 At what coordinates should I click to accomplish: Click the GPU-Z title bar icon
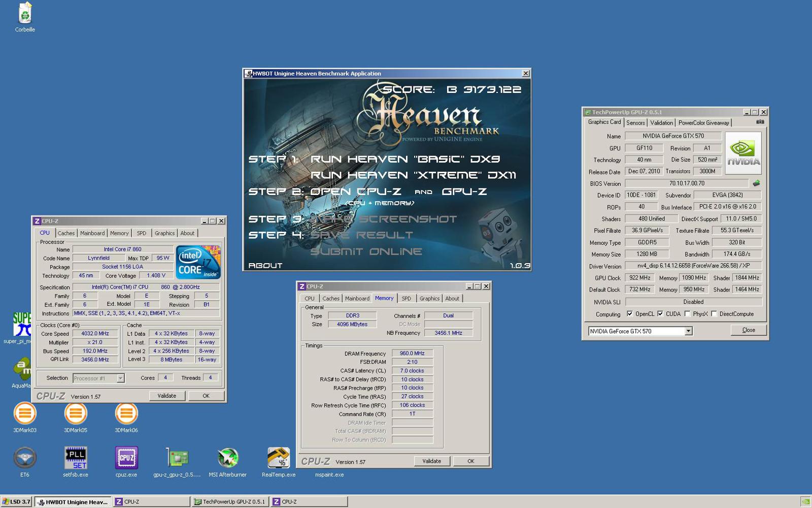pos(588,112)
